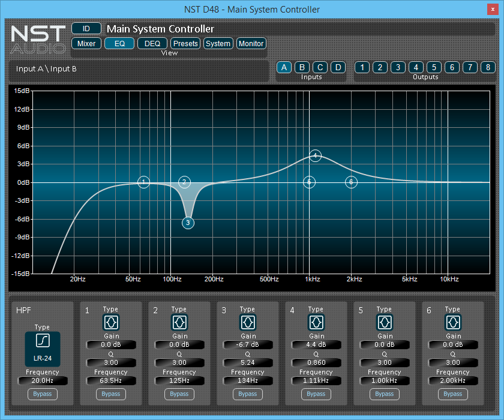Change the filter type icon for band 2

(179, 322)
